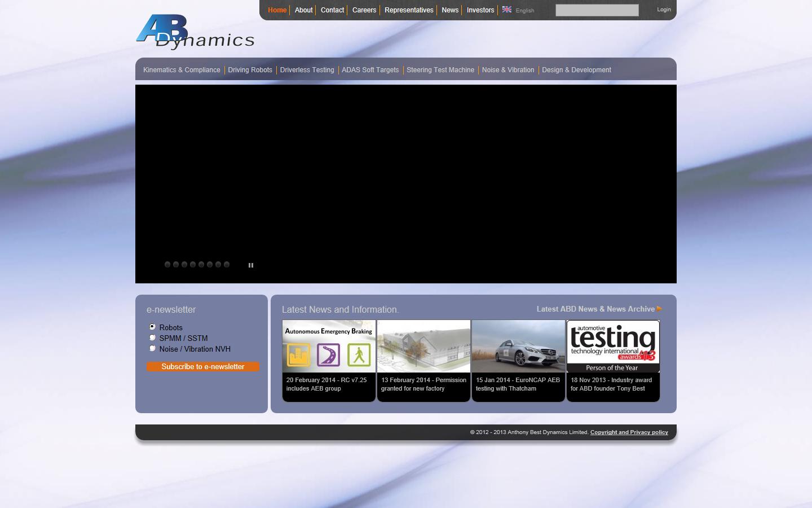812x508 pixels.
Task: Open the Testing Technology awards news thumbnail
Action: click(x=613, y=345)
